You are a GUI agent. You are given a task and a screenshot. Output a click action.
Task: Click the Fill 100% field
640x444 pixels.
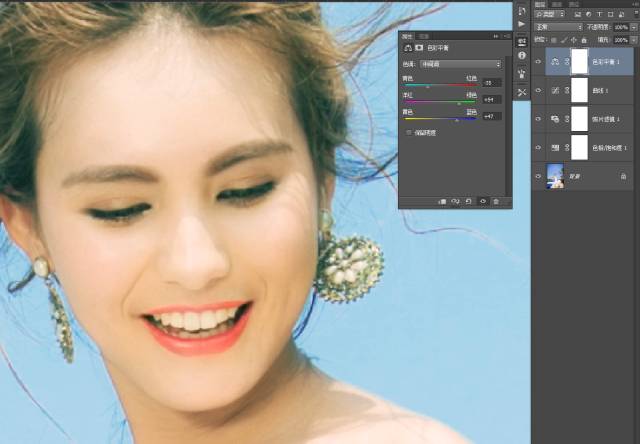click(x=621, y=40)
